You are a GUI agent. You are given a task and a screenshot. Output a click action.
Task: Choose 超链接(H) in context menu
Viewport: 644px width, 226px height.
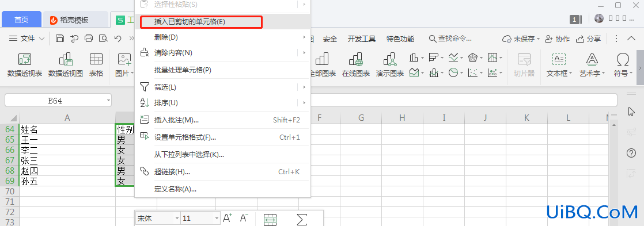point(222,171)
